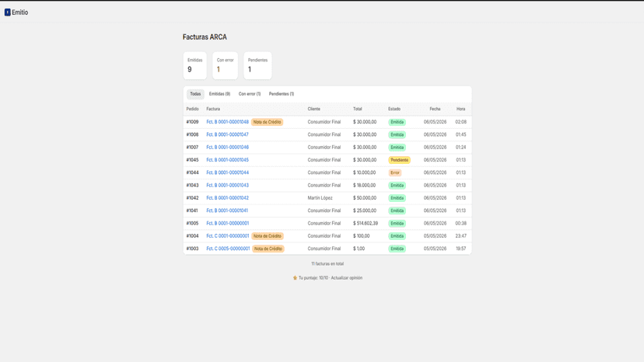The image size is (644, 362).
Task: Open invoice Fct. B 0001-00001047
Action: pyautogui.click(x=228, y=134)
